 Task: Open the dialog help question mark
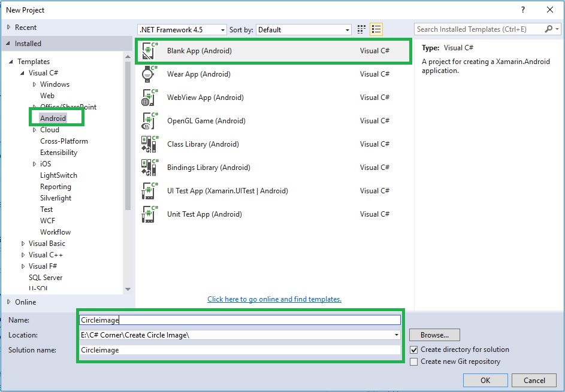(x=523, y=10)
